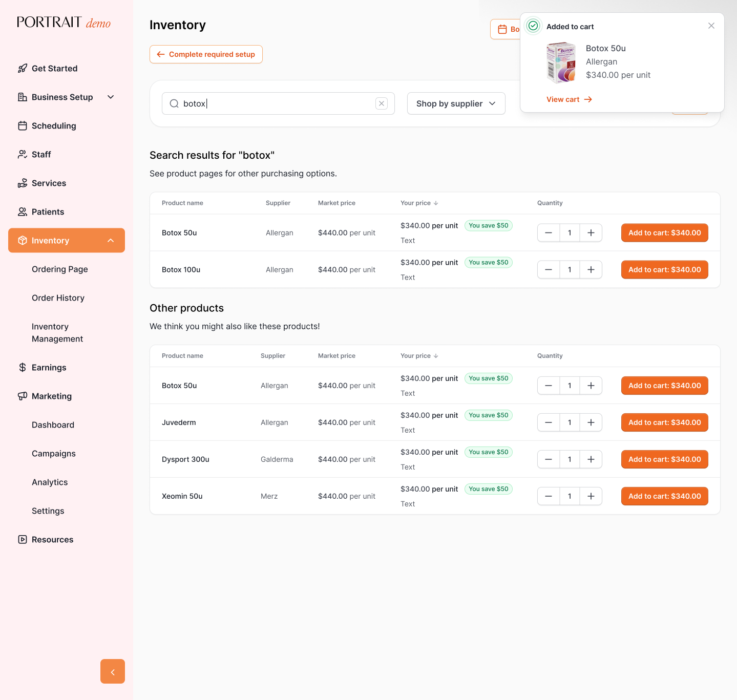
Task: Go to Marketing Campaigns
Action: tap(54, 453)
